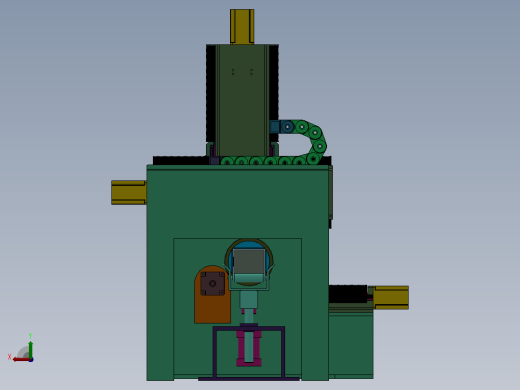Click the black bellows strip left of column
The image size is (520, 390).
pyautogui.click(x=181, y=160)
